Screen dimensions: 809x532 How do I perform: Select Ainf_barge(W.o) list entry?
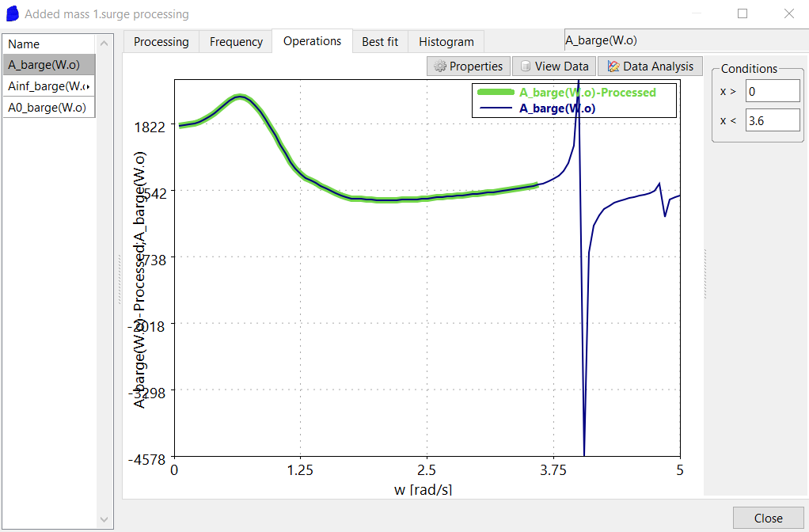48,85
